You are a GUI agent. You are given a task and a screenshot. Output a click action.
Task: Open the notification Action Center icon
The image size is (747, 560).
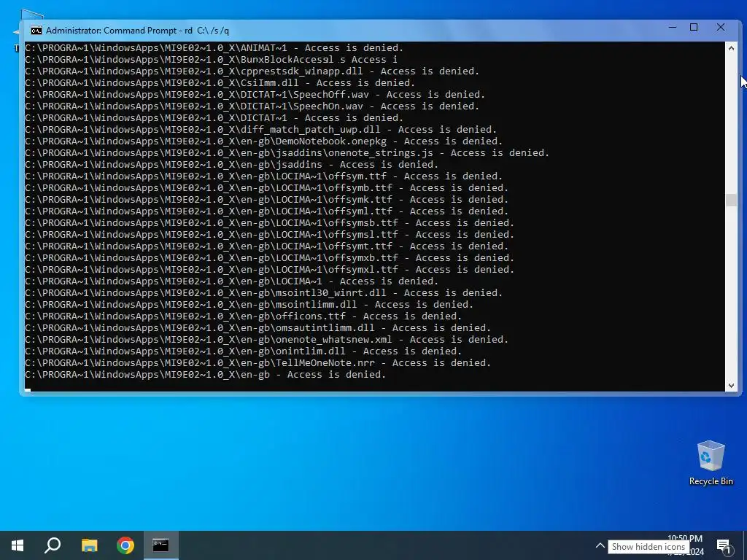pyautogui.click(x=724, y=546)
